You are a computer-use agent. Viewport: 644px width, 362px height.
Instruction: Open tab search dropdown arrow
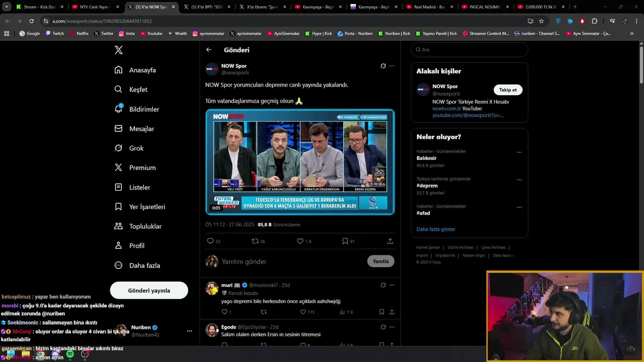coord(7,7)
